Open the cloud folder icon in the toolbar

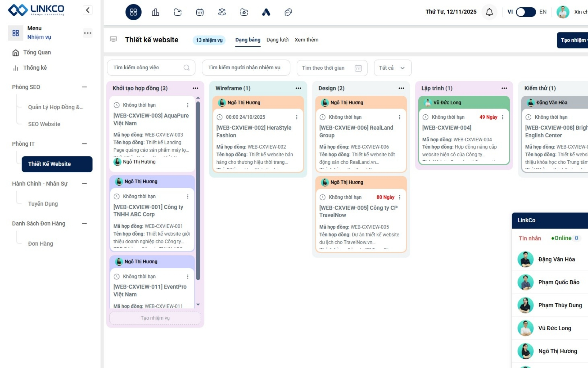(244, 12)
